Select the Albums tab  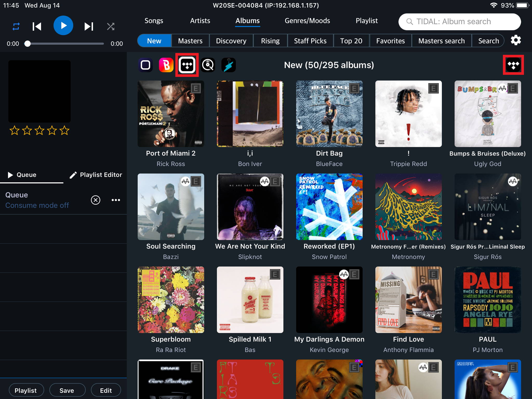click(x=248, y=21)
